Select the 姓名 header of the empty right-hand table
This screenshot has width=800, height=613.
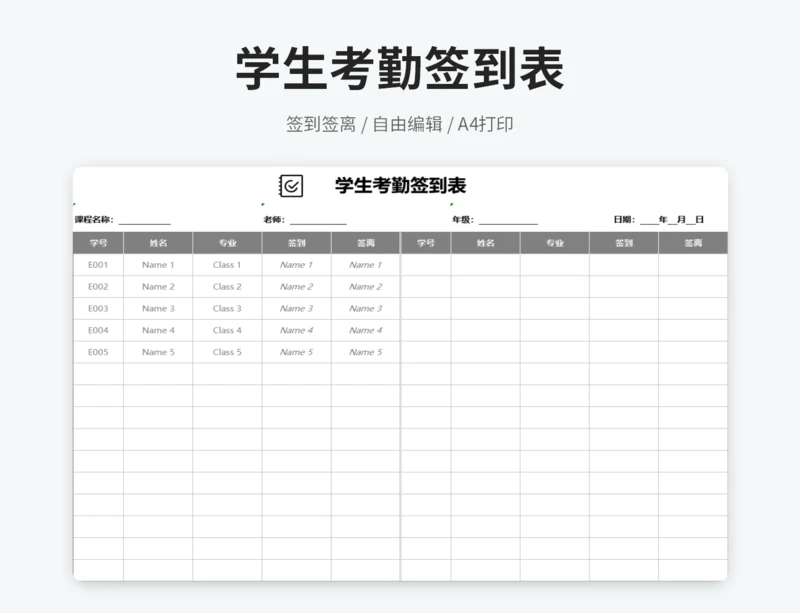click(486, 243)
